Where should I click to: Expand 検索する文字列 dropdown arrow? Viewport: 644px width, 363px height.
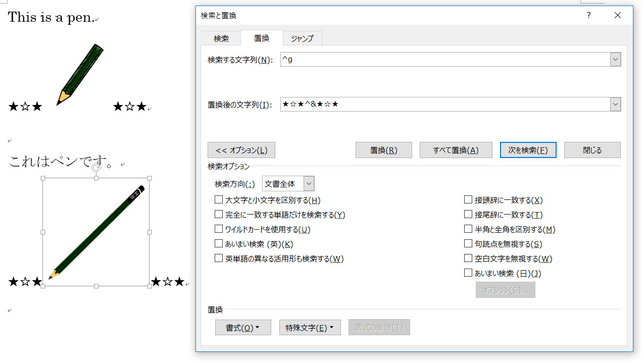tap(615, 60)
